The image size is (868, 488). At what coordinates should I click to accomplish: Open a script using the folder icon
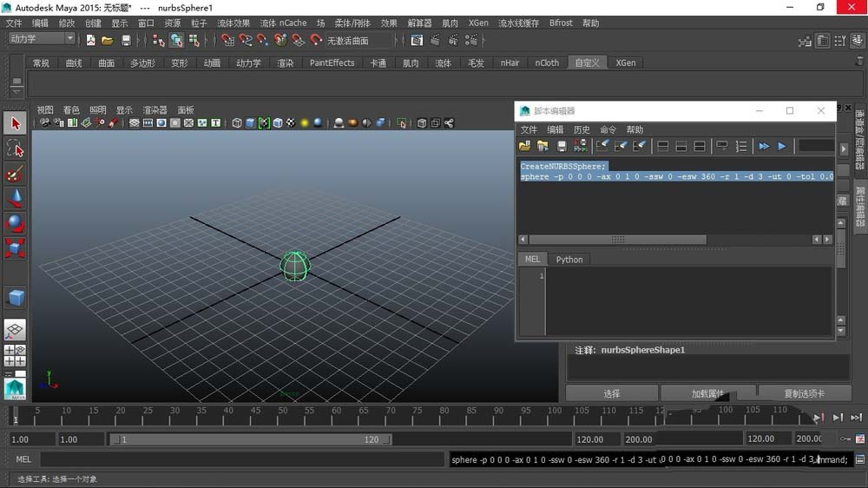[525, 146]
